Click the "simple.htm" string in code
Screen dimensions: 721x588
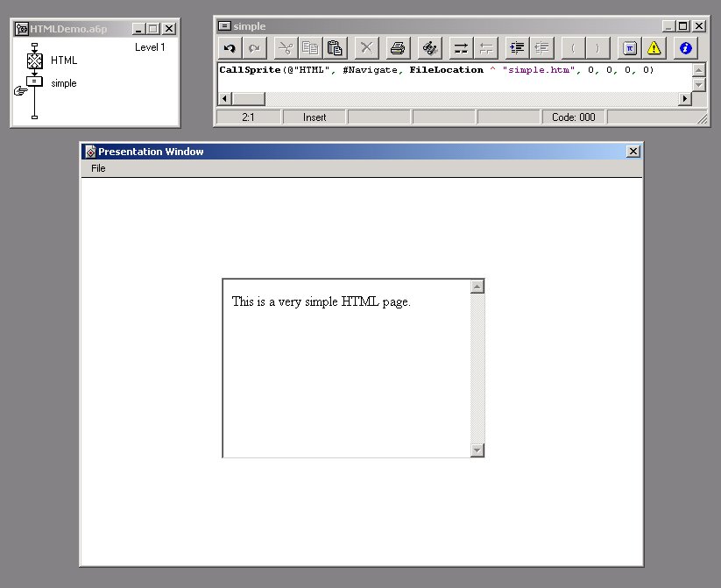(539, 70)
